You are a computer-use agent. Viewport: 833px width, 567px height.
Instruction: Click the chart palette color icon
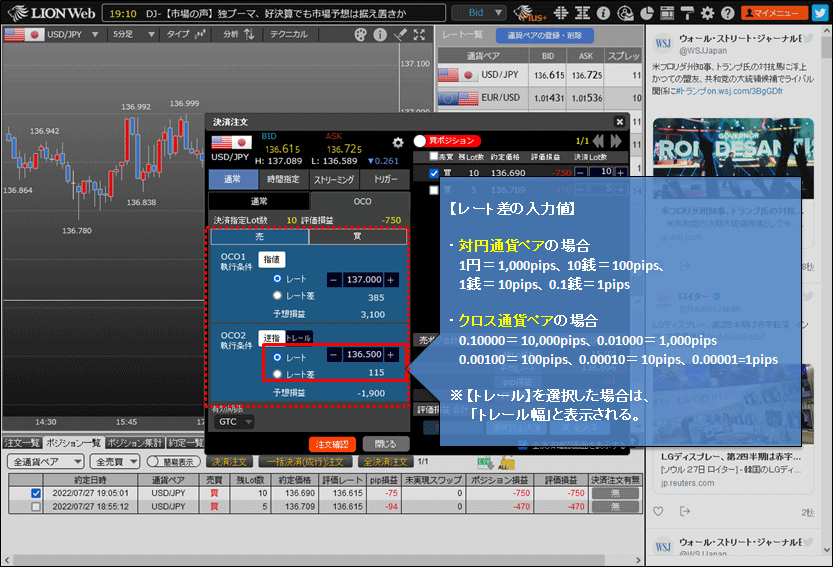(360, 35)
